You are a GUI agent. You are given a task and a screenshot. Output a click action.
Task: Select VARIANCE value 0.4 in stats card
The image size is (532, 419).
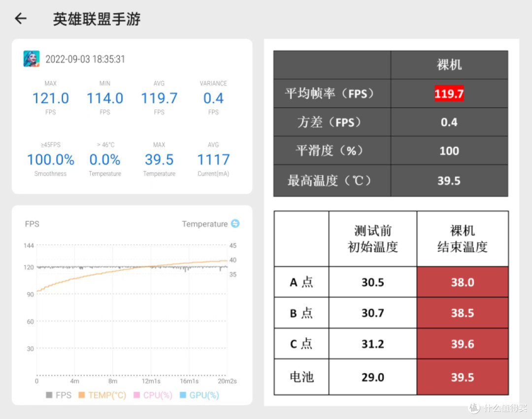coord(213,98)
